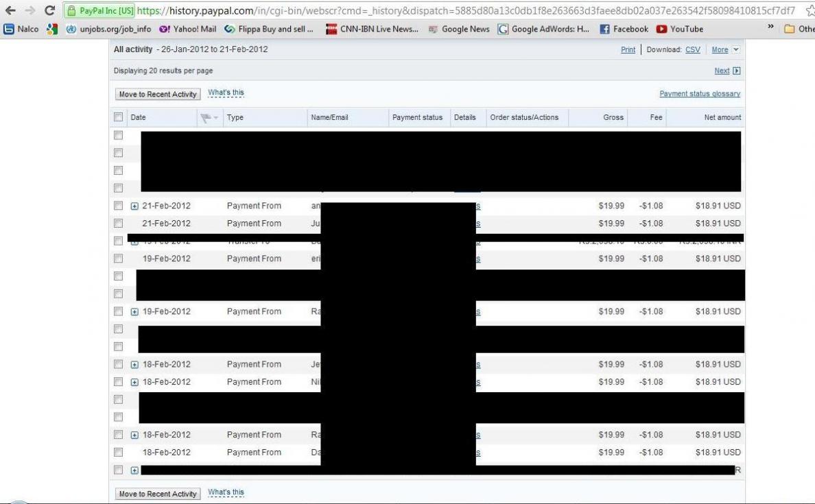Open the top What's this link

226,93
